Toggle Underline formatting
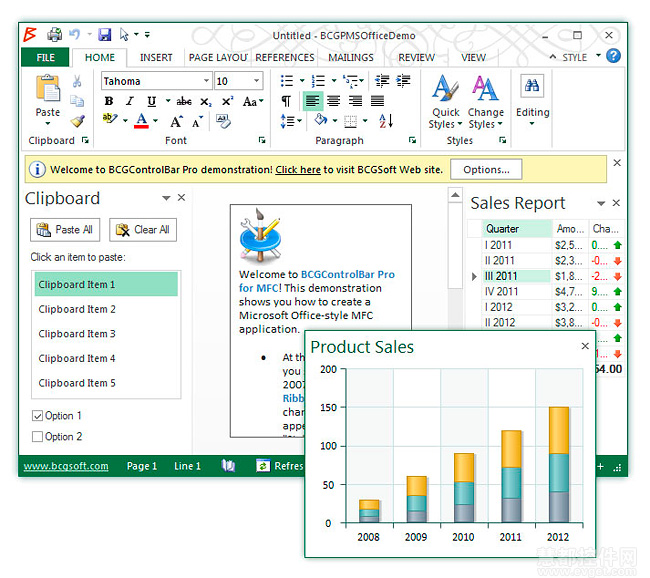Screen dimensions: 650x578 click(x=152, y=101)
